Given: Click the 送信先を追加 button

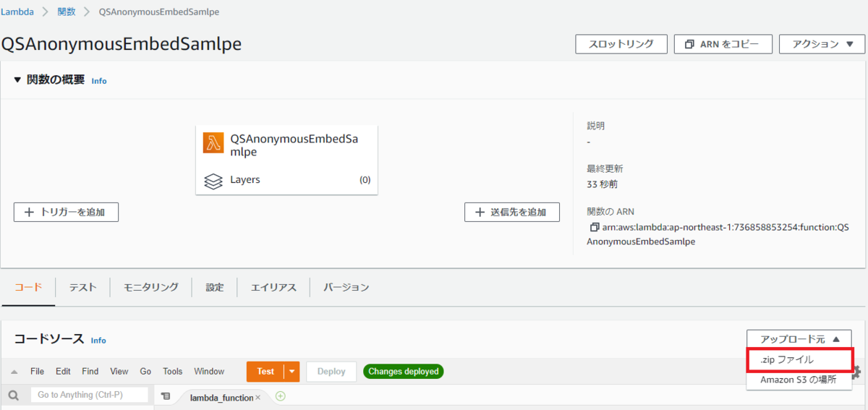Looking at the screenshot, I should point(512,212).
